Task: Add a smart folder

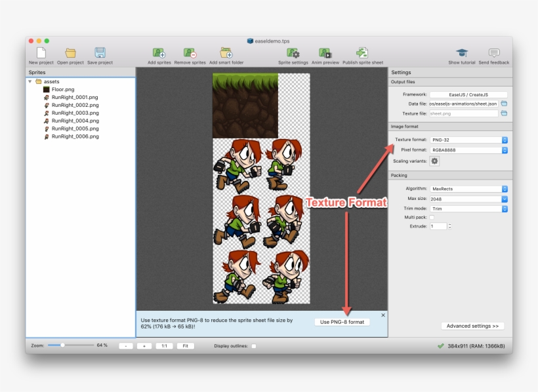Action: (225, 54)
